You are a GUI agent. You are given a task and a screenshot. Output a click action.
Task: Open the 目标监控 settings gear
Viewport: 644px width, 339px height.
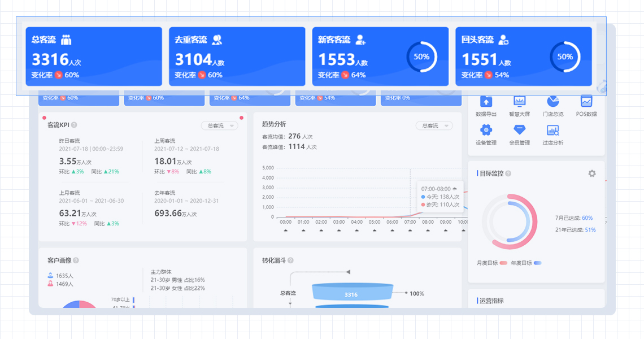[591, 174]
